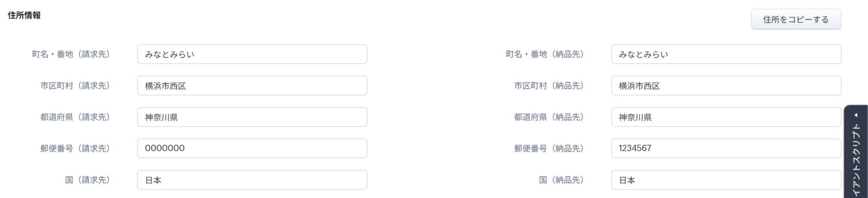Image resolution: width=868 pixels, height=198 pixels.
Task: Click the 町名・番地（納品先） input field
Action: tap(726, 54)
